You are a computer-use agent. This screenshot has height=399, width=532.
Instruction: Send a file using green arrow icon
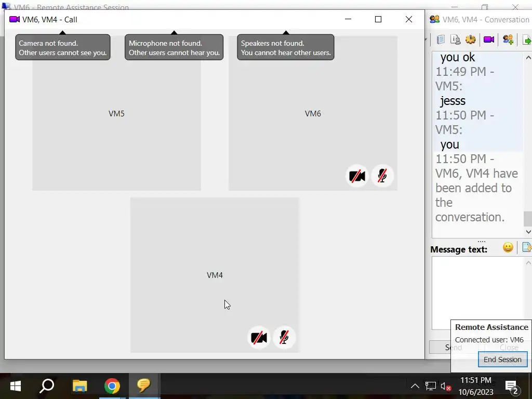[527, 39]
